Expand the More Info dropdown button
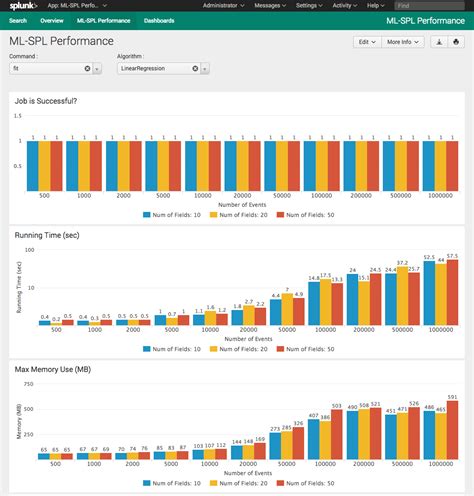The width and height of the screenshot is (474, 496). coord(403,42)
